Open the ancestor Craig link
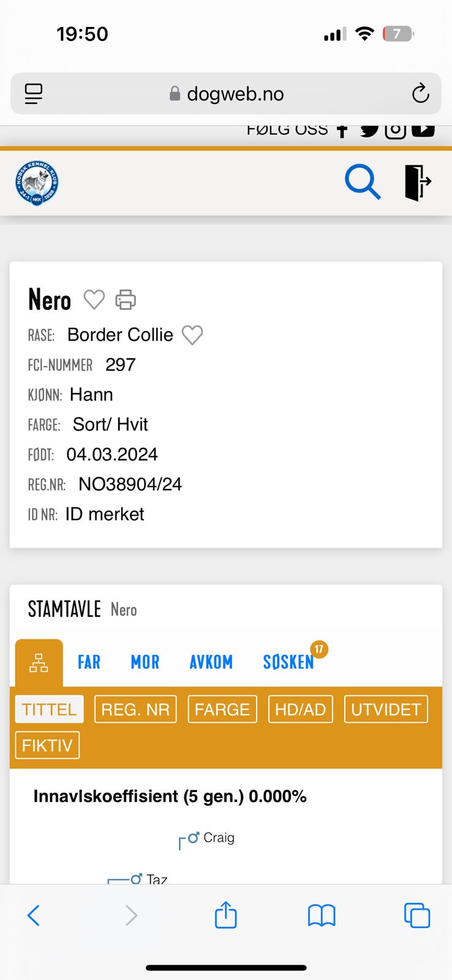 (x=219, y=837)
